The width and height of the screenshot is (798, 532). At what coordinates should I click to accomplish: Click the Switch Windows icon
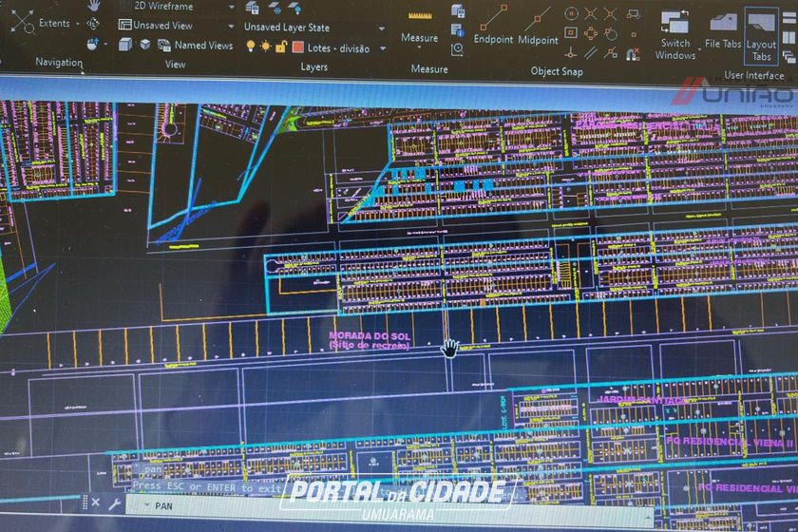pyautogui.click(x=674, y=34)
